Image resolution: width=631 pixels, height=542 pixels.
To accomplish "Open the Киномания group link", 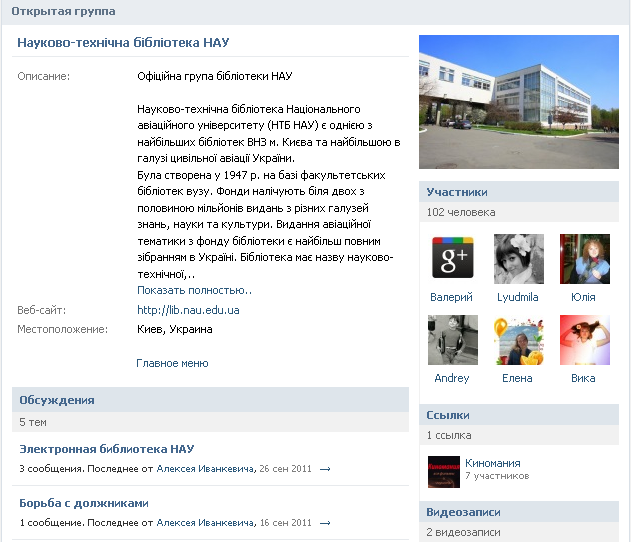I will point(493,464).
